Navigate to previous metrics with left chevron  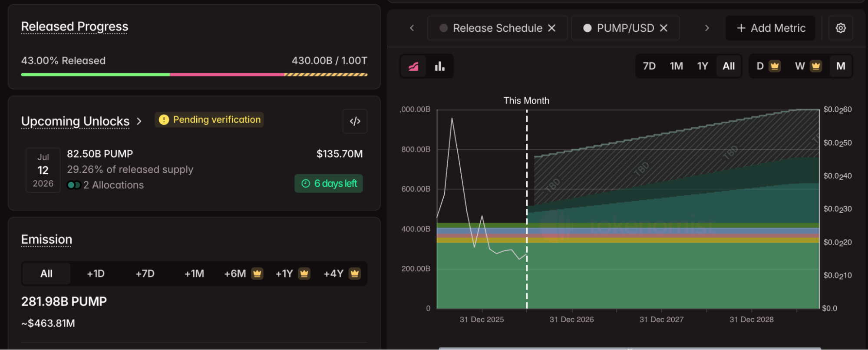click(x=412, y=28)
